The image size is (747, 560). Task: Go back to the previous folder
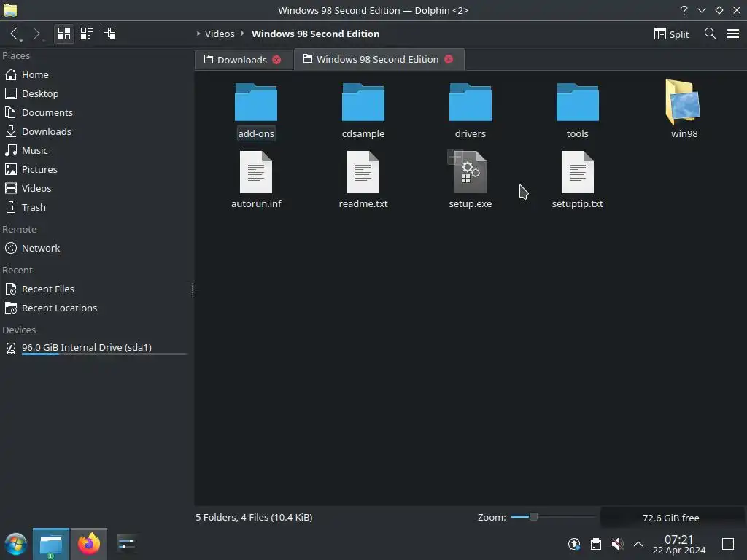pyautogui.click(x=15, y=34)
